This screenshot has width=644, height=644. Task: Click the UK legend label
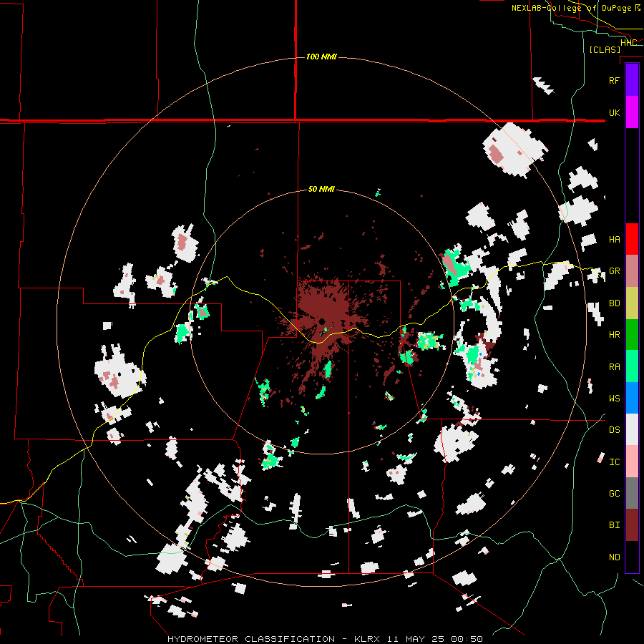[614, 112]
